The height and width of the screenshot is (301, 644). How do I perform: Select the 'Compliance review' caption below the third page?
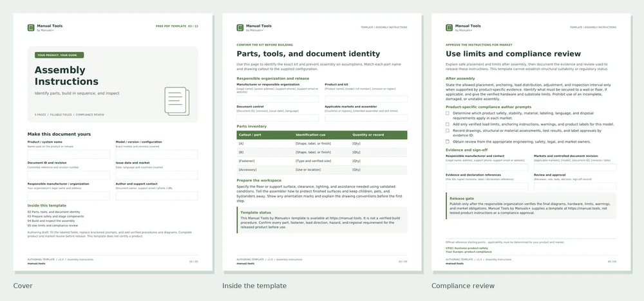pos(463,286)
